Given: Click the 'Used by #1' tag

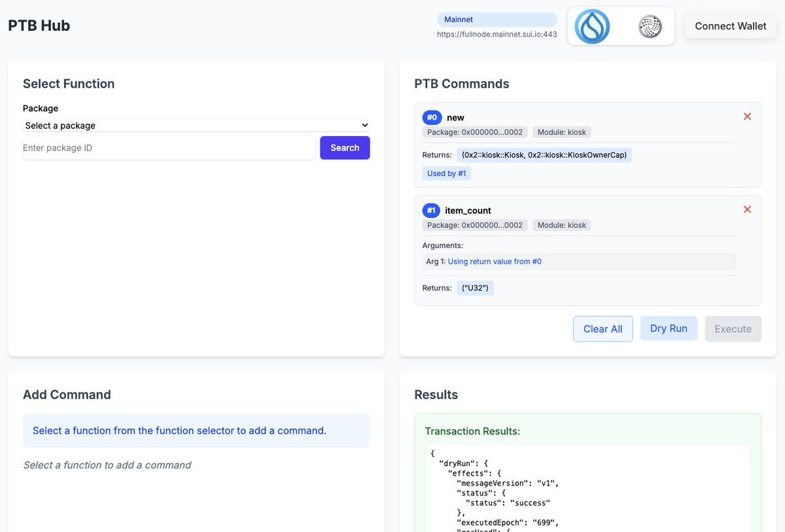Looking at the screenshot, I should [446, 173].
